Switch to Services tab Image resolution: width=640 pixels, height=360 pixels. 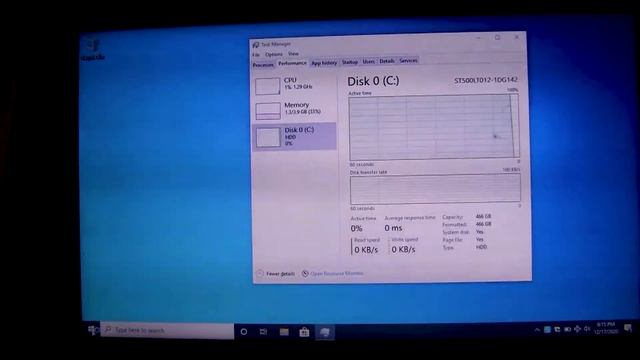pos(408,61)
